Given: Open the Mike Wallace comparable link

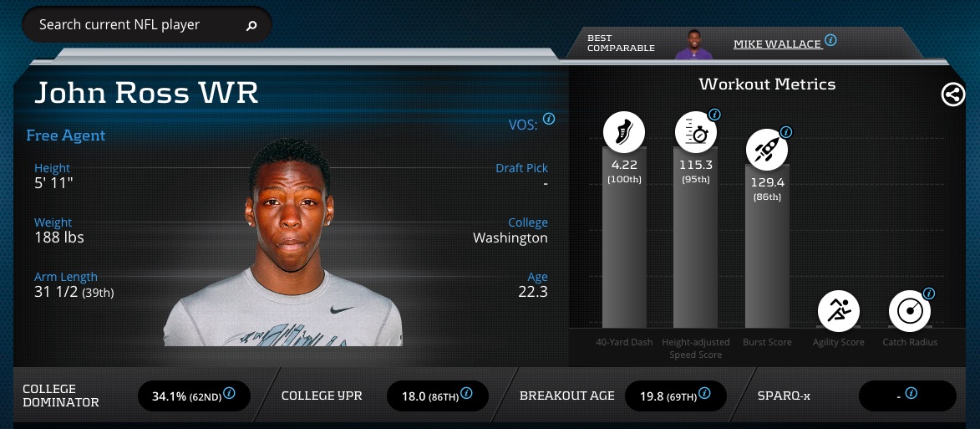Looking at the screenshot, I should (x=777, y=43).
